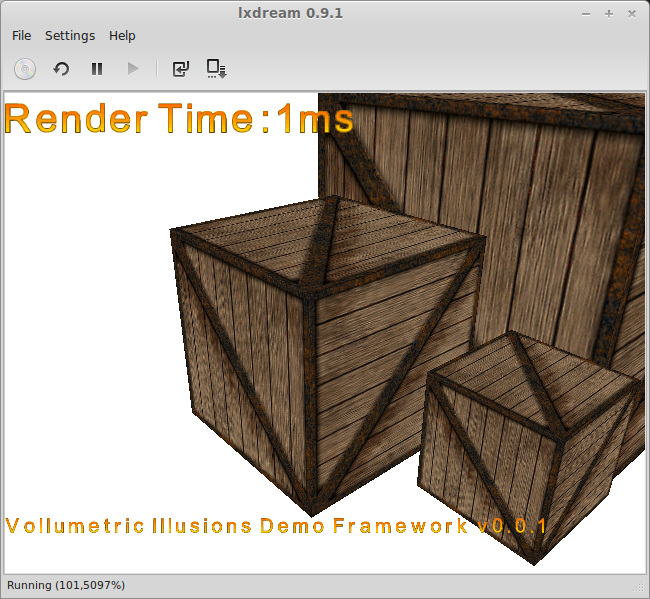This screenshot has width=650, height=599.
Task: Click the middle wooden crate in the render
Action: [x=320, y=340]
